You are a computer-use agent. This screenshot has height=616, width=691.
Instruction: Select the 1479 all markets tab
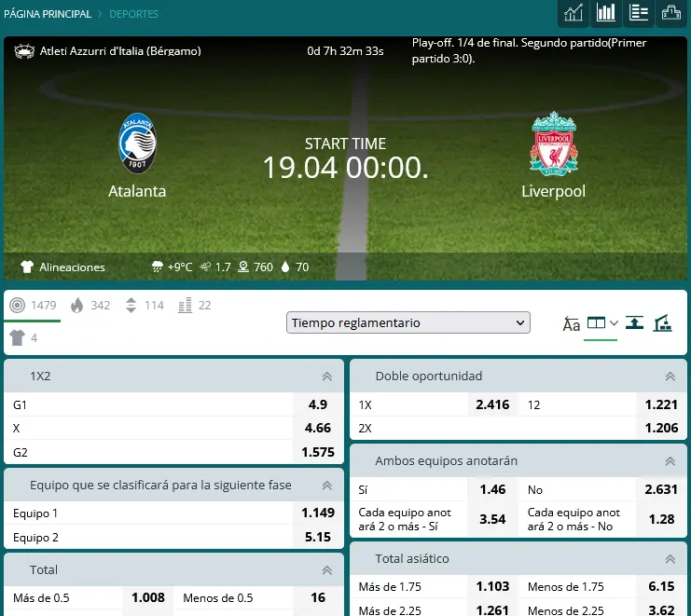pyautogui.click(x=33, y=306)
